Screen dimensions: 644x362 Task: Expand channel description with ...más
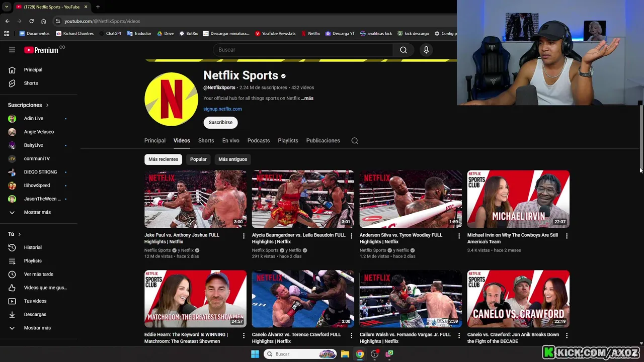307,99
